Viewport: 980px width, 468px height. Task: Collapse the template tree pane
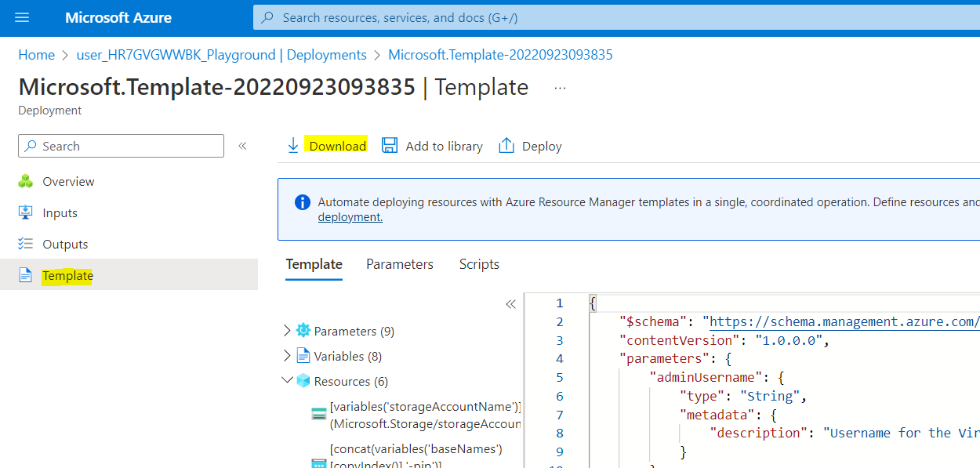pyautogui.click(x=510, y=304)
